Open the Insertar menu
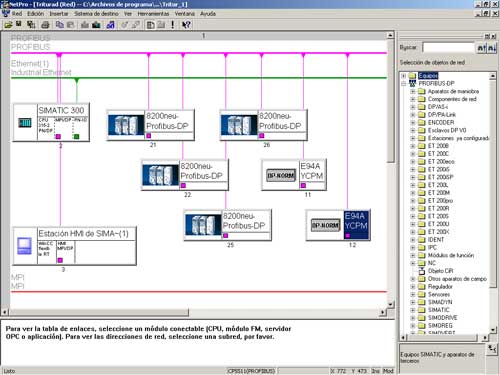This screenshot has width=500, height=375. click(x=59, y=14)
